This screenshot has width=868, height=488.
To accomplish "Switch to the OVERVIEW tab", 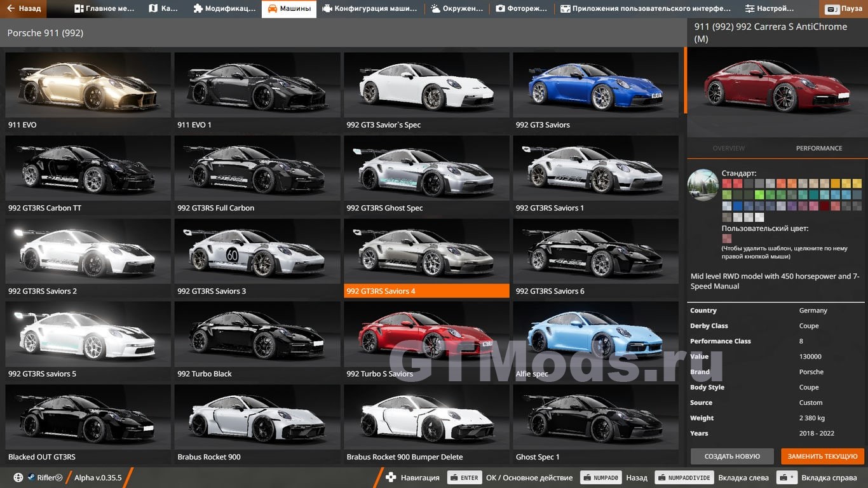I will click(x=728, y=148).
